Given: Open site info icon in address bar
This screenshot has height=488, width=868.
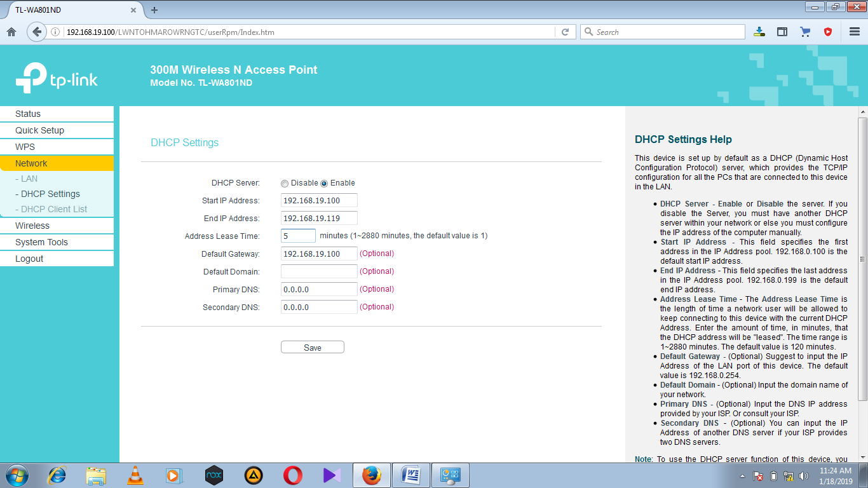Looking at the screenshot, I should pos(55,32).
